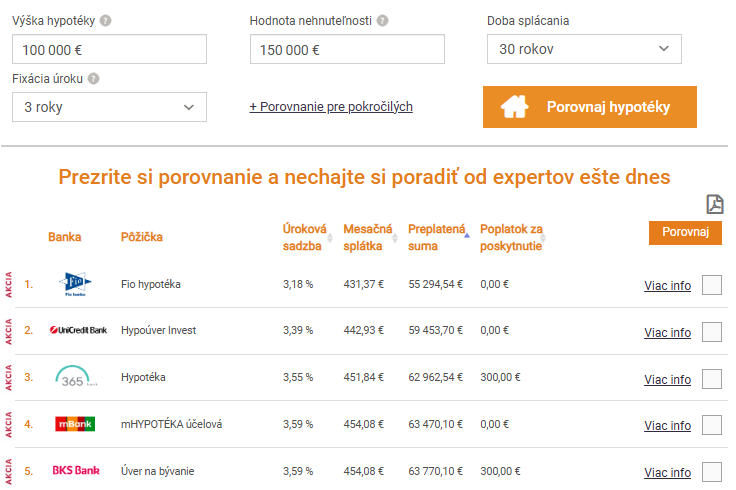Click the mBank logo
The width and height of the screenshot is (736, 490).
pyautogui.click(x=75, y=424)
